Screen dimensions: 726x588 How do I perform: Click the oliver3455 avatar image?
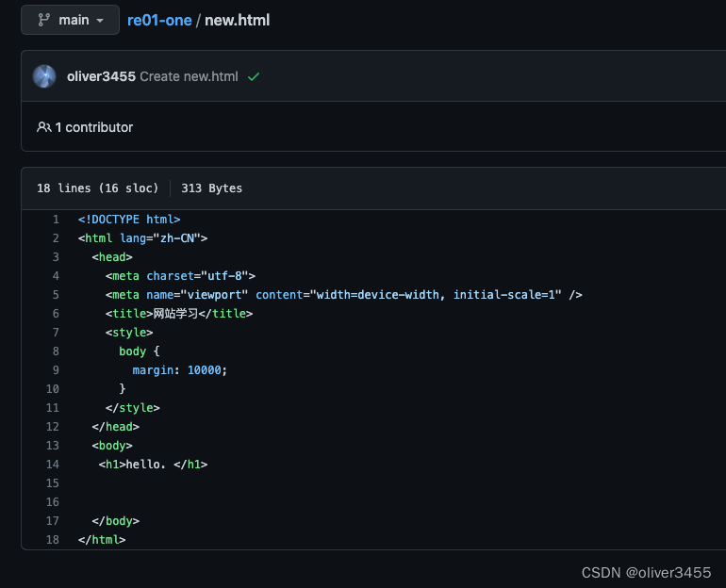pyautogui.click(x=44, y=76)
